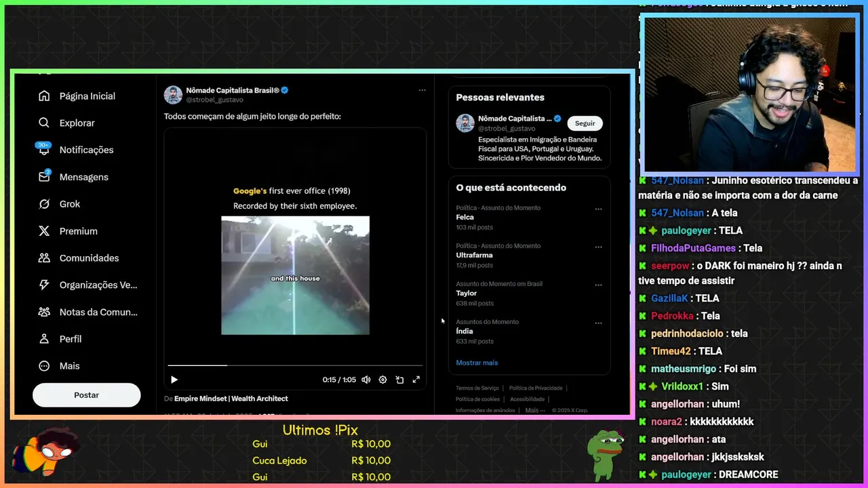Click chat username pedrinhodaciolo
Screen dimensions: 868x488
pyautogui.click(x=688, y=333)
